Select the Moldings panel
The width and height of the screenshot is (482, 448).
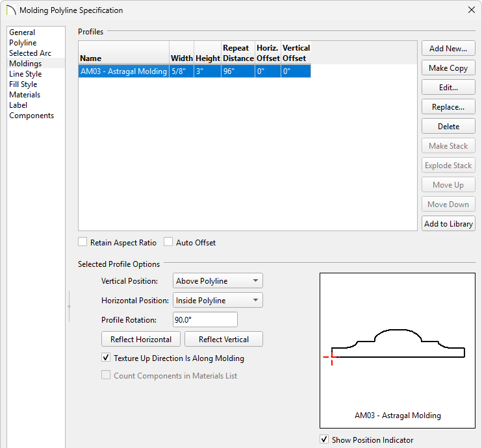pos(25,64)
